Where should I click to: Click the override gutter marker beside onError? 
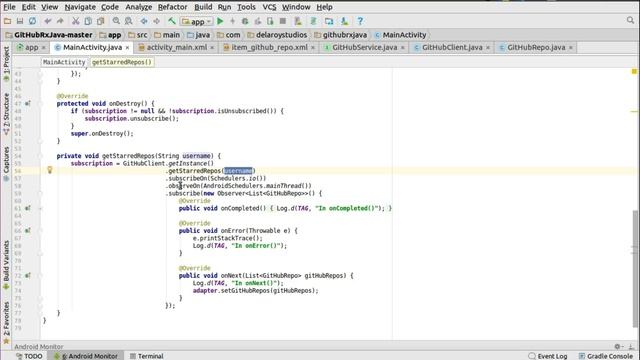(x=28, y=231)
